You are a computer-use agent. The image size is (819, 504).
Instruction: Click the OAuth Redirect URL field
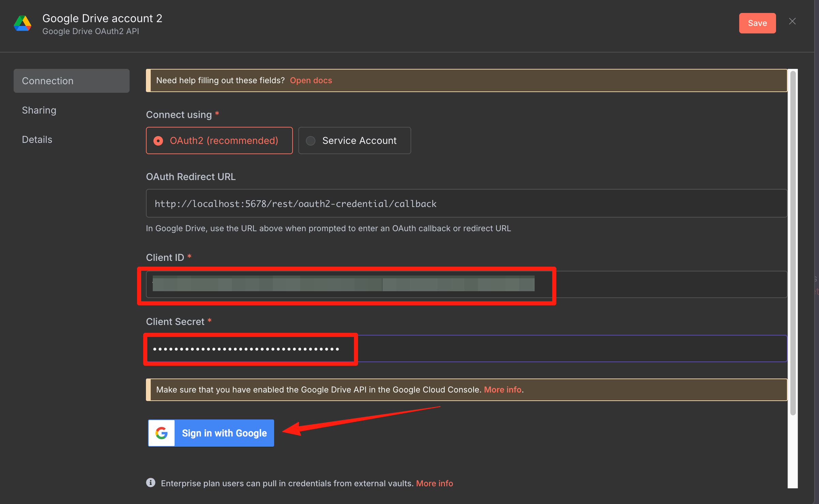466,204
